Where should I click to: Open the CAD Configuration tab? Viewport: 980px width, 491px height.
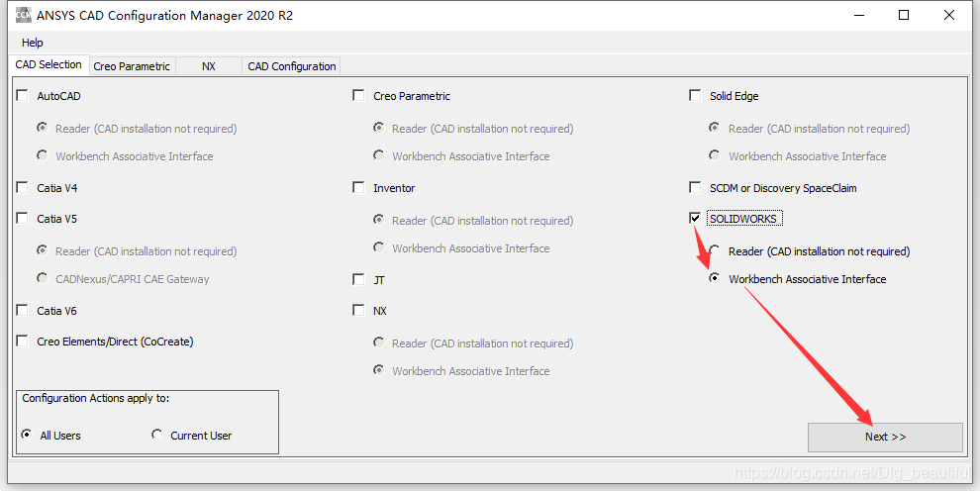(x=292, y=66)
